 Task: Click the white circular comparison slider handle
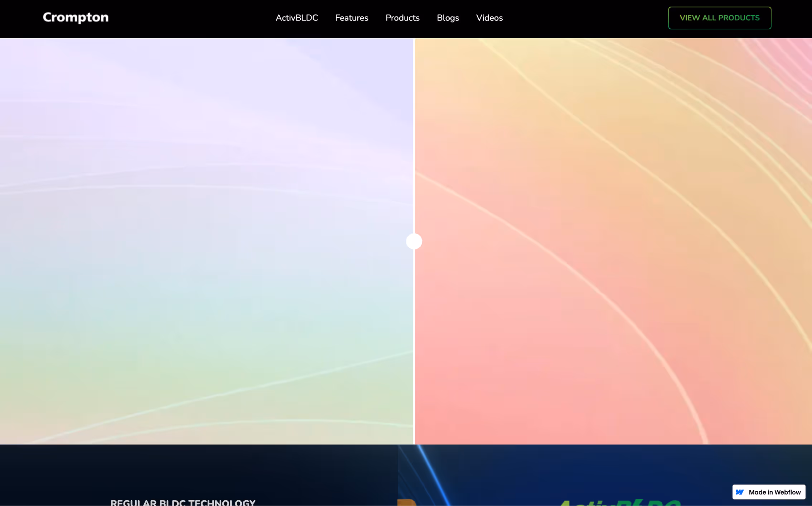pos(414,241)
